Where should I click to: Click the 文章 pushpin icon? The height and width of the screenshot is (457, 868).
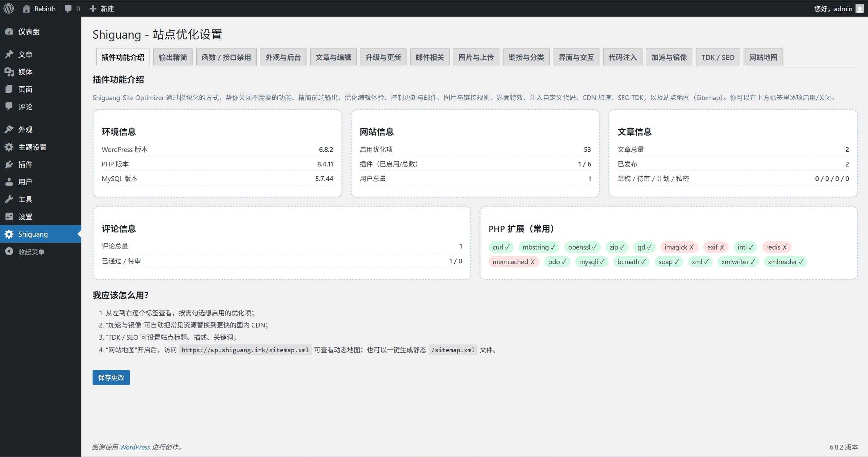(x=9, y=54)
